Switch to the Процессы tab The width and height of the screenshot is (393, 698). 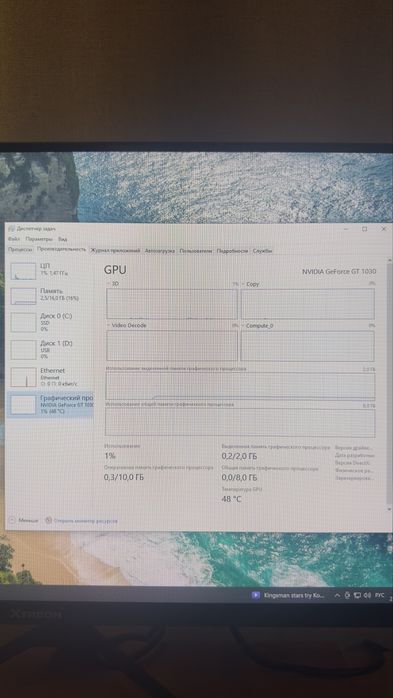click(20, 250)
